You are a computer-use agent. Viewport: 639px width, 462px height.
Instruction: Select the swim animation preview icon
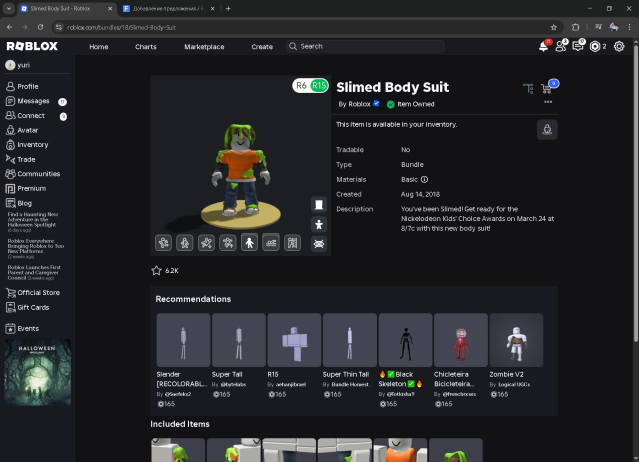[x=271, y=243]
